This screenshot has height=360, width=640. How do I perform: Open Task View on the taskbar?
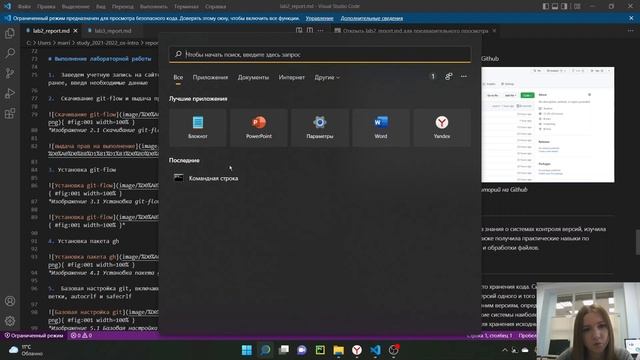[x=284, y=350]
